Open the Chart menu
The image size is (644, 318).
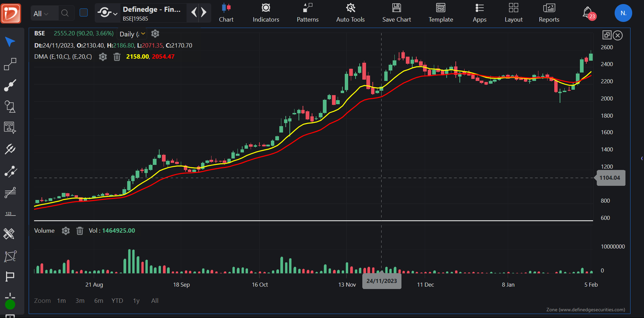(x=226, y=13)
